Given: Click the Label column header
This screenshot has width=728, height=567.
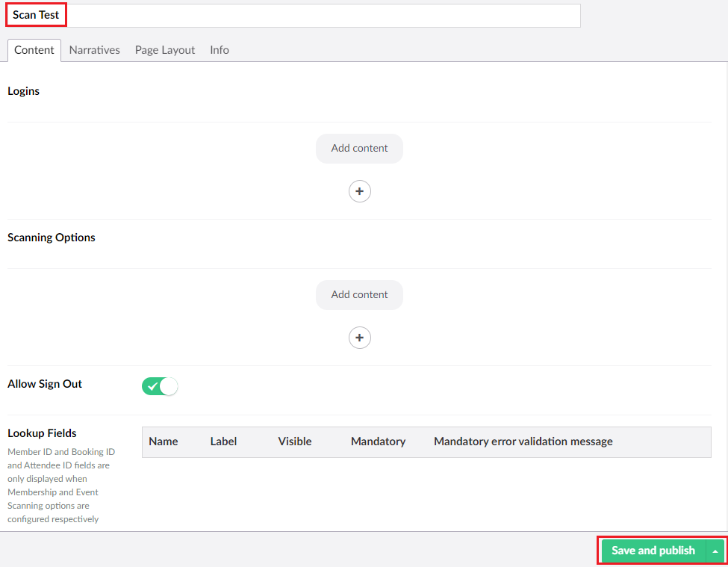Looking at the screenshot, I should click(x=223, y=441).
